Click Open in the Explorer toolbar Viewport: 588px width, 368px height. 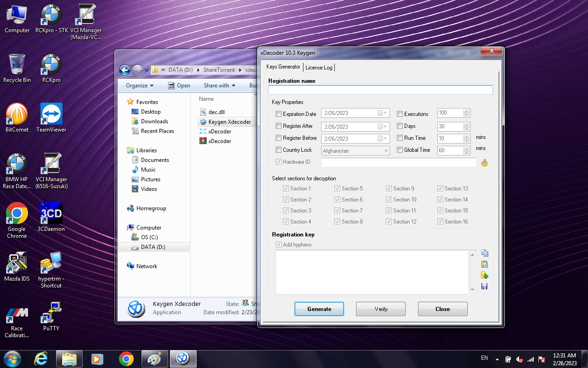click(179, 86)
